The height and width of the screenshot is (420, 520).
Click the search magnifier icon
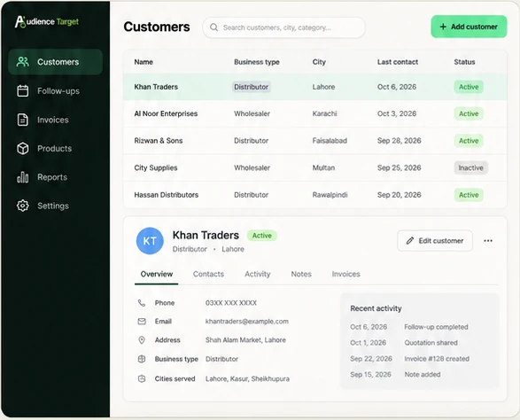pyautogui.click(x=213, y=27)
